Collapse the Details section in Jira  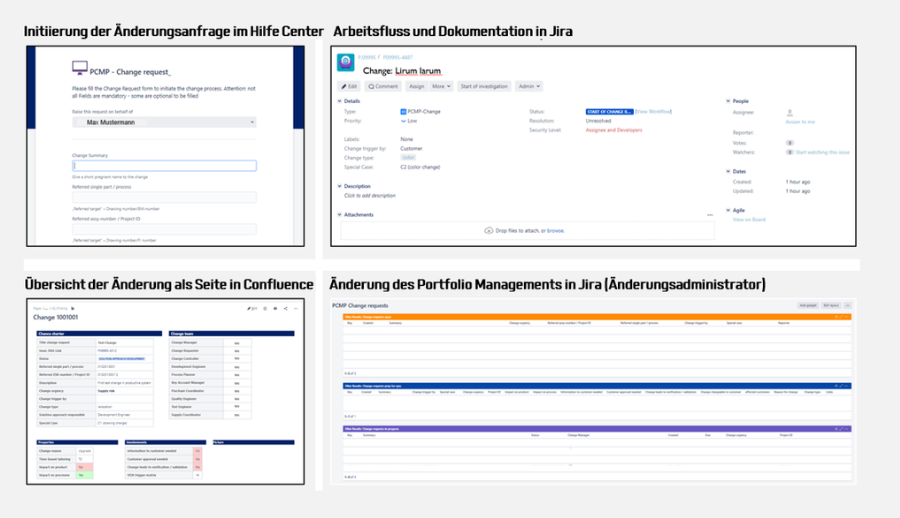(340, 101)
